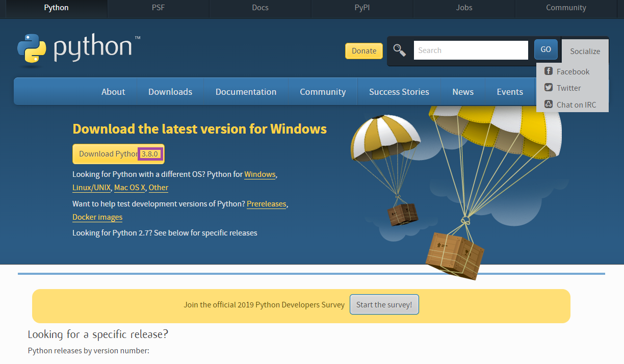Follow the Windows download link
This screenshot has width=624, height=364.
tap(260, 174)
